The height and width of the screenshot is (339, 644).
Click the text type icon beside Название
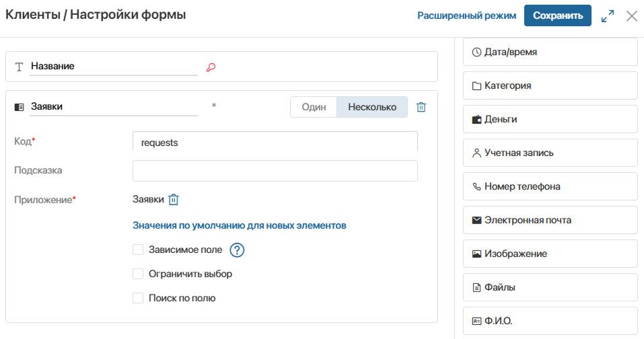(19, 67)
